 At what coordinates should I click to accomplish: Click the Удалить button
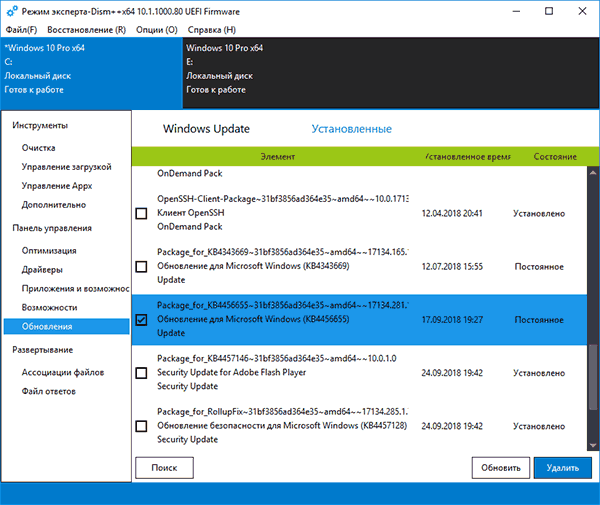coord(563,468)
